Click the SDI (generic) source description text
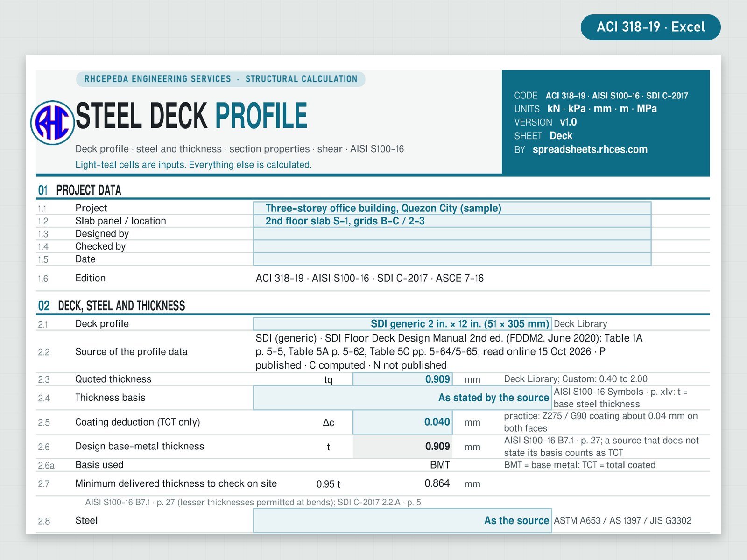 coord(449,351)
